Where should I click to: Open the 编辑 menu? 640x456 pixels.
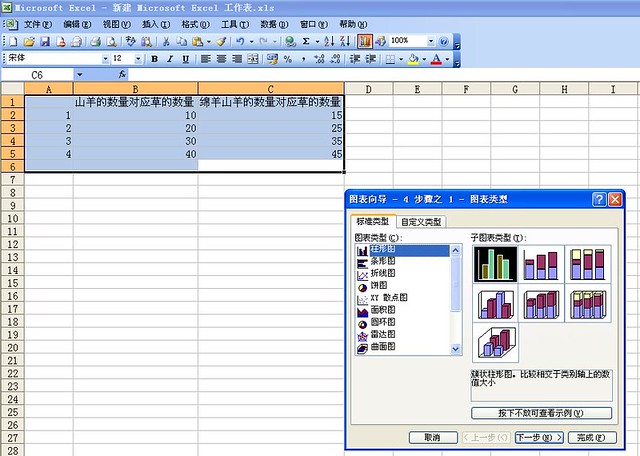click(77, 24)
